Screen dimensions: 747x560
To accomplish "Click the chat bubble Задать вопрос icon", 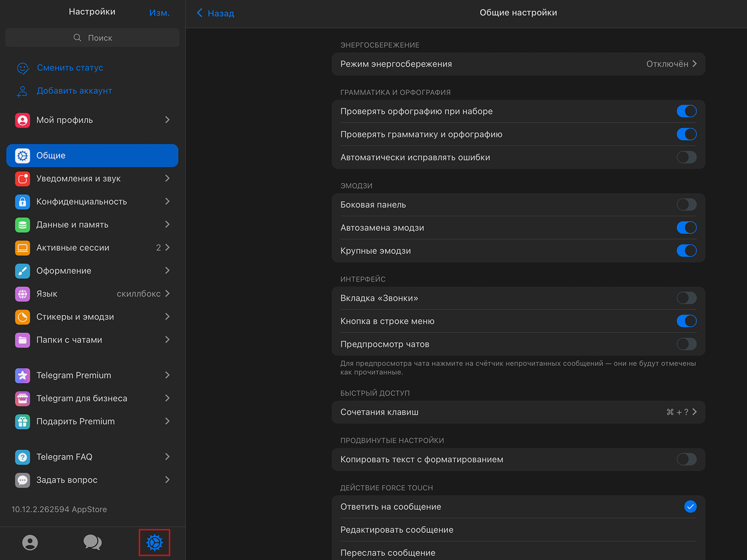I will pos(22,480).
